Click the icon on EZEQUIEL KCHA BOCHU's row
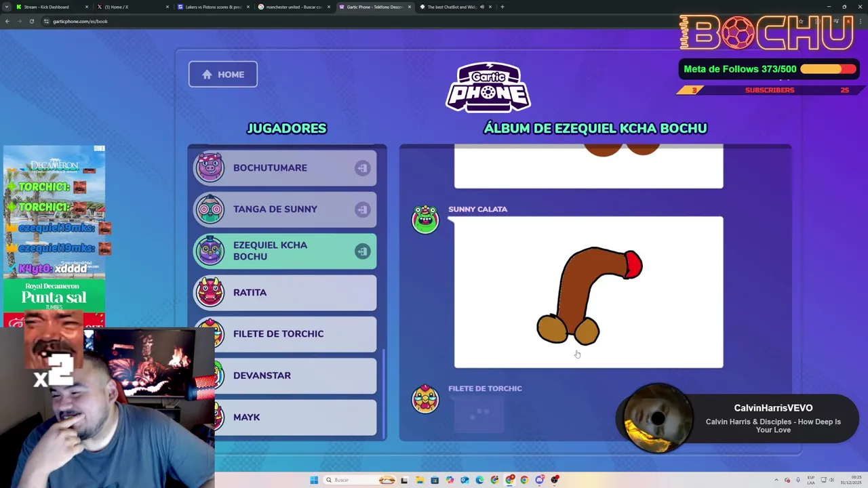 (362, 251)
